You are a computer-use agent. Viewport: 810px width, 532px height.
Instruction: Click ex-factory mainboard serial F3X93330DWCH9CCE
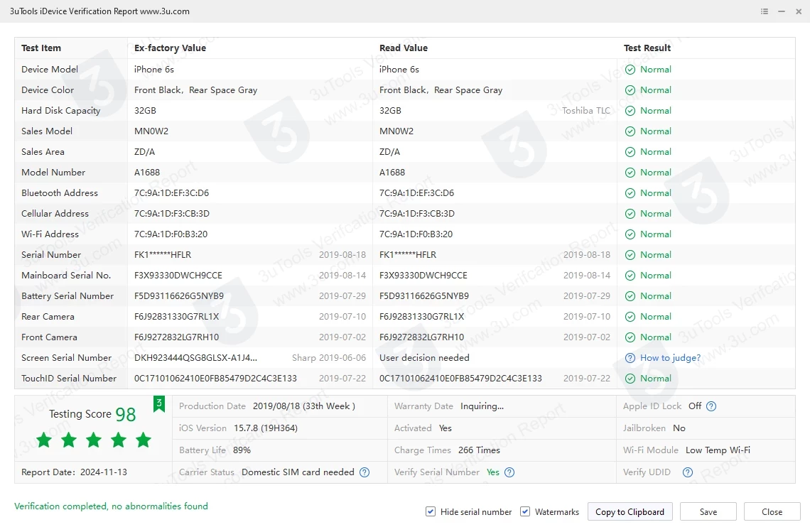pos(178,276)
